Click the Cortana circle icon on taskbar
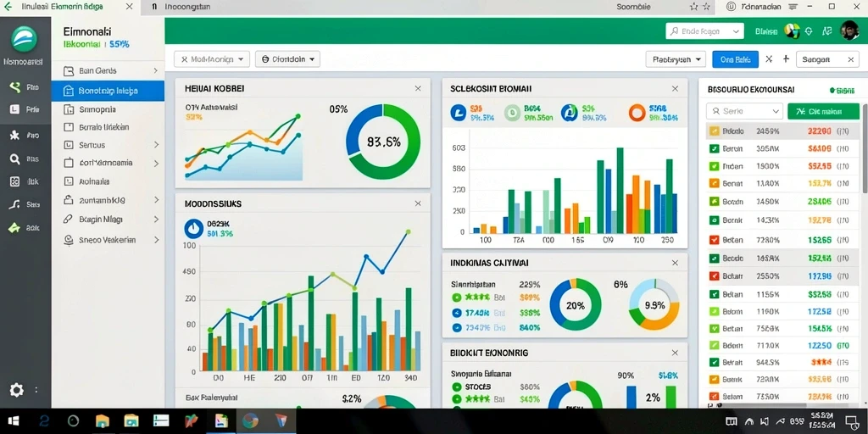 [x=74, y=421]
